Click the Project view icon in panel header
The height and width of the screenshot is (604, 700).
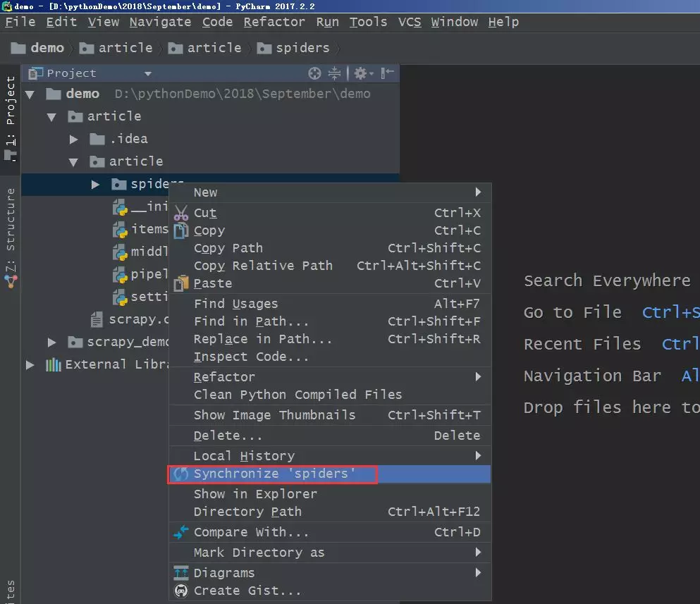[x=35, y=73]
